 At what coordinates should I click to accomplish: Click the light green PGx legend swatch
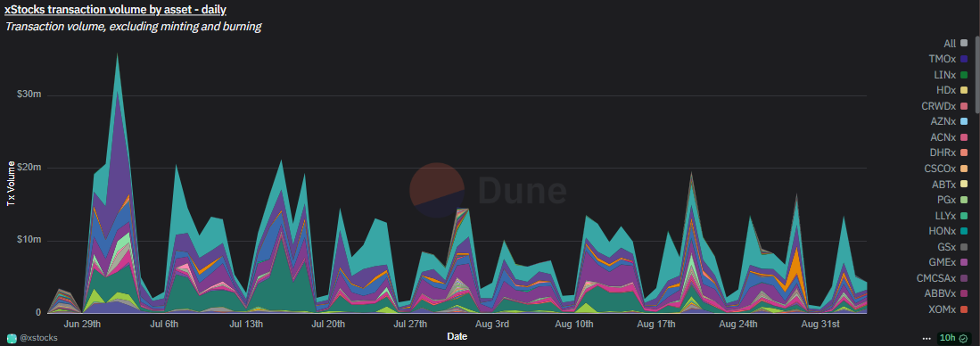pyautogui.click(x=964, y=200)
